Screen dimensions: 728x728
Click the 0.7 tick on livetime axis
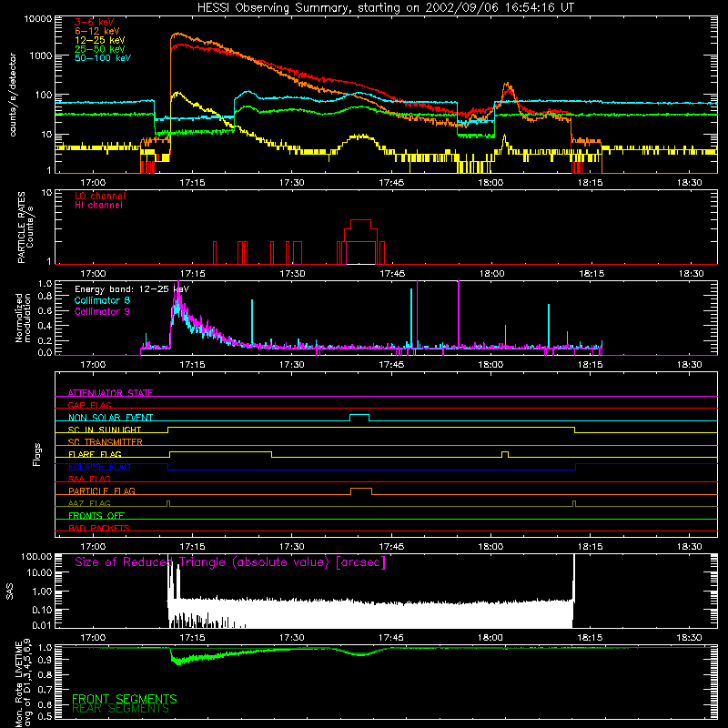tap(45, 689)
